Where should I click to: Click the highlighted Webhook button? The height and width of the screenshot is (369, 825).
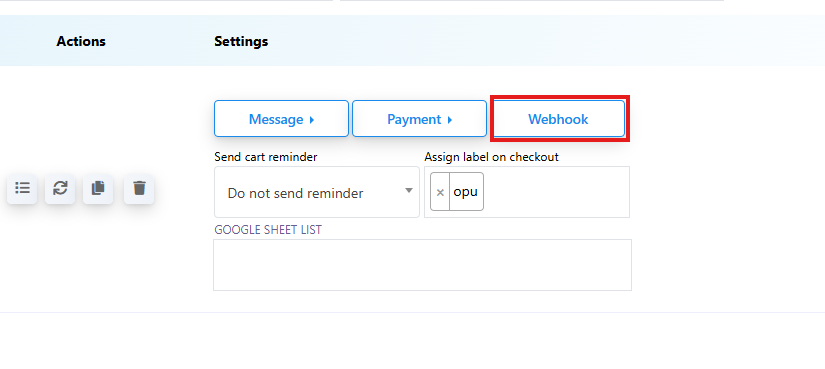click(x=558, y=118)
